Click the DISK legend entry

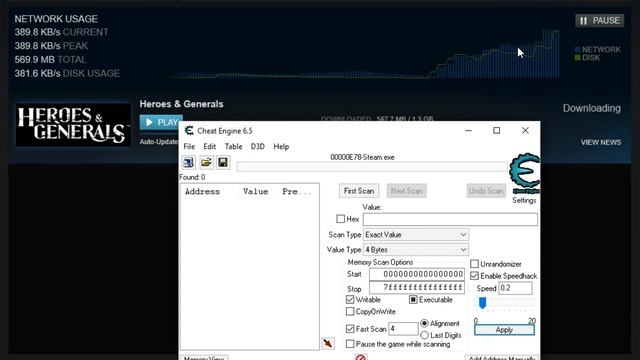[x=587, y=58]
